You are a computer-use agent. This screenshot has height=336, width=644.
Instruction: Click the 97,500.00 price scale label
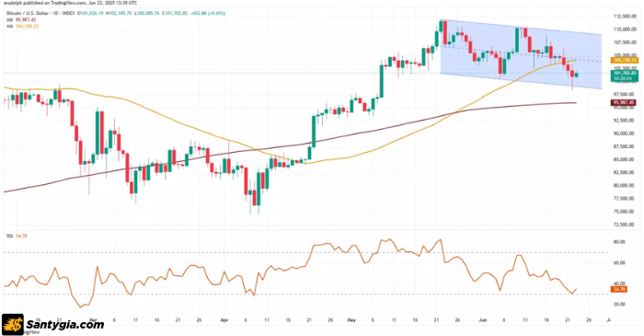625,95
